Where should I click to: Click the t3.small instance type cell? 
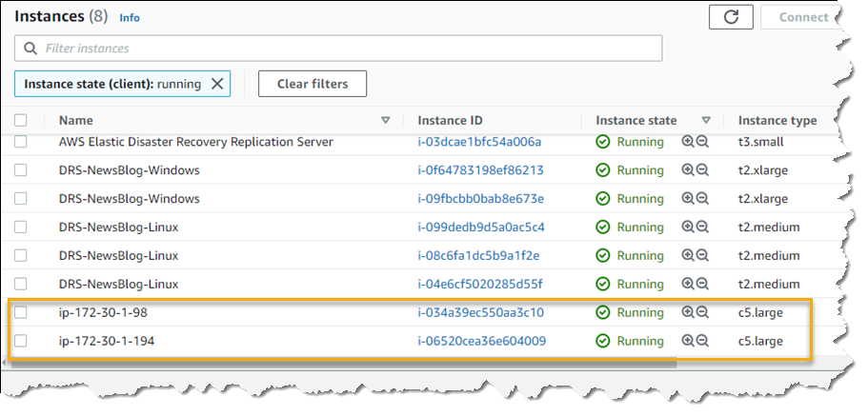click(x=760, y=142)
